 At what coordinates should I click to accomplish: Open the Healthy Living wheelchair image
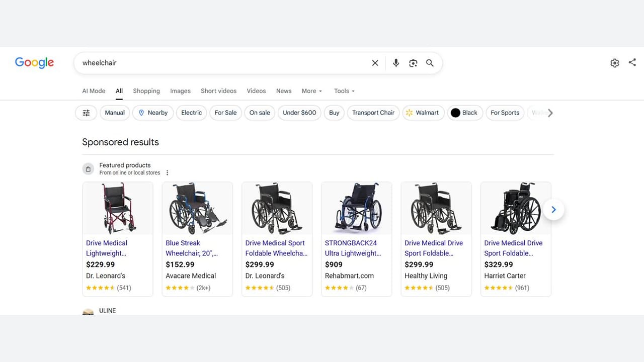(436, 208)
